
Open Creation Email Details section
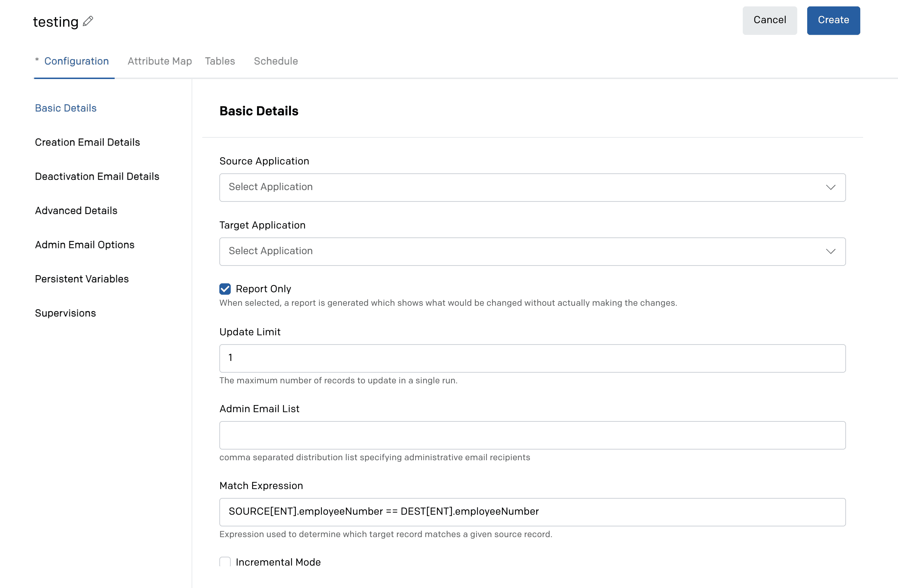point(88,142)
